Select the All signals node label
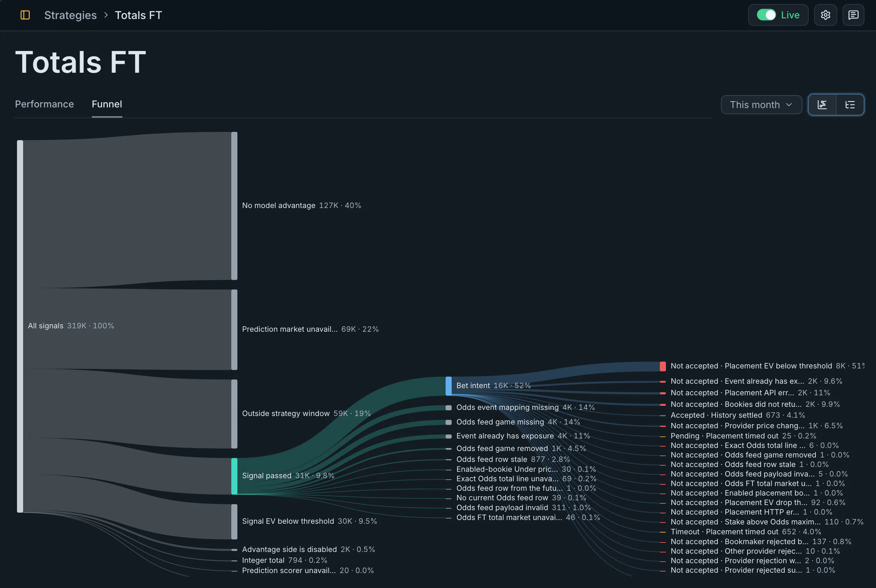The height and width of the screenshot is (588, 876). pos(71,326)
